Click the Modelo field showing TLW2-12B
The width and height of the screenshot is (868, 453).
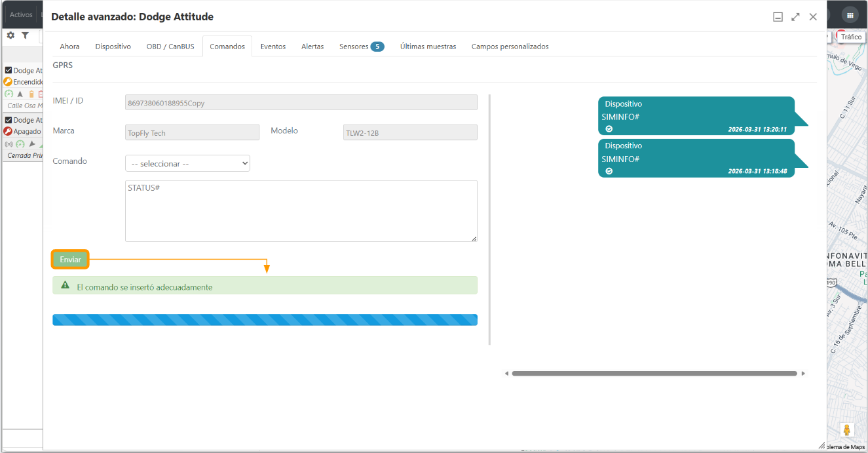(410, 132)
